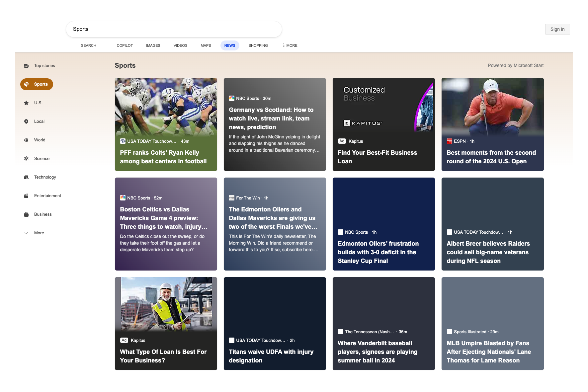Click the Local map pin icon

[x=26, y=121]
